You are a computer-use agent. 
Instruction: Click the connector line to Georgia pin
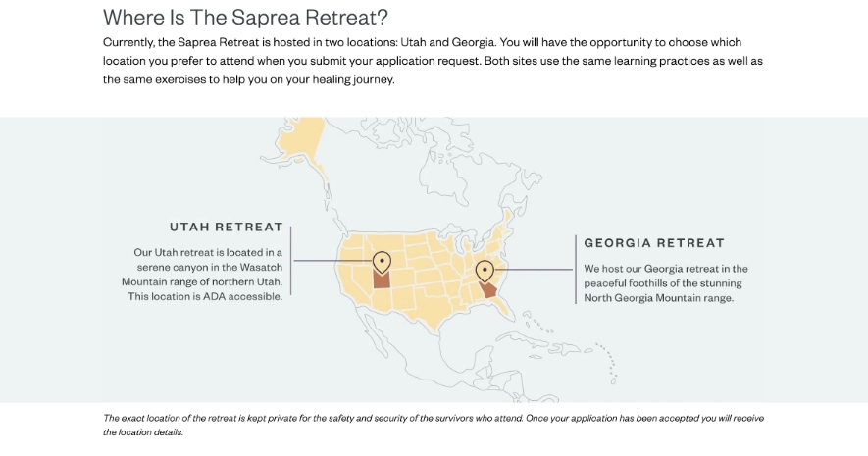point(534,270)
